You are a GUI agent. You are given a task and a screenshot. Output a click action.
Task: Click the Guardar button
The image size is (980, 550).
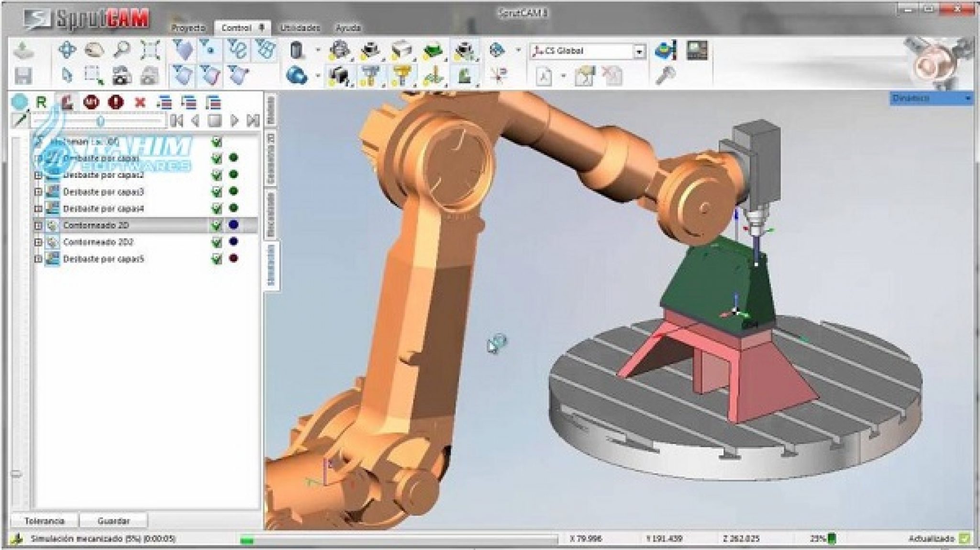point(113,521)
